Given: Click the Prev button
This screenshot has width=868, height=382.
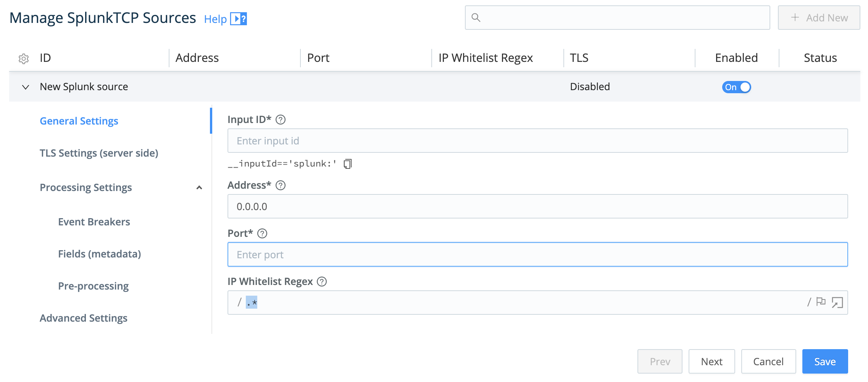Looking at the screenshot, I should [660, 361].
